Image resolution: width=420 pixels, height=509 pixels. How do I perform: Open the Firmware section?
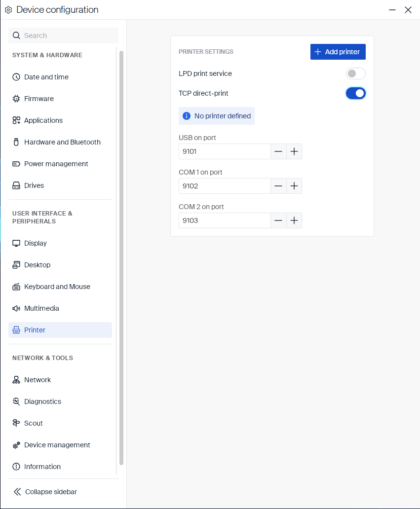point(60,99)
